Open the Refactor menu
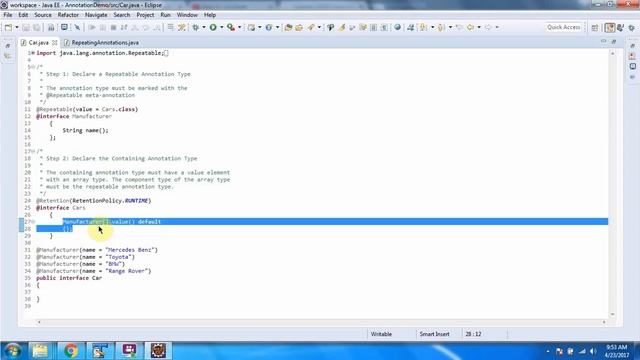 (x=68, y=15)
